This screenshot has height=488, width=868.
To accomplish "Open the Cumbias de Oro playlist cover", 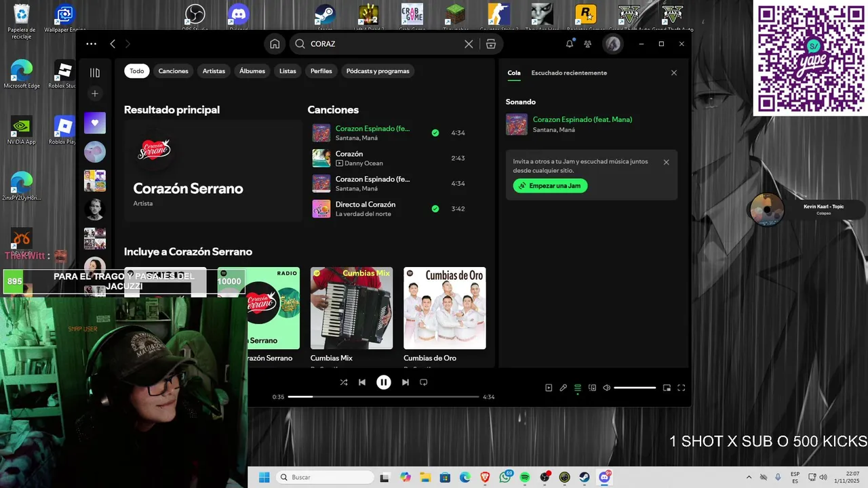I will (445, 308).
